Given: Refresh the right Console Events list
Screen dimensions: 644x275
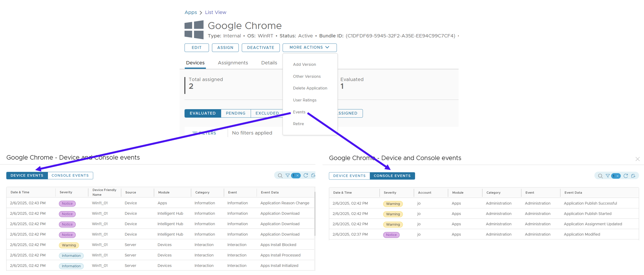Looking at the screenshot, I should click(626, 176).
